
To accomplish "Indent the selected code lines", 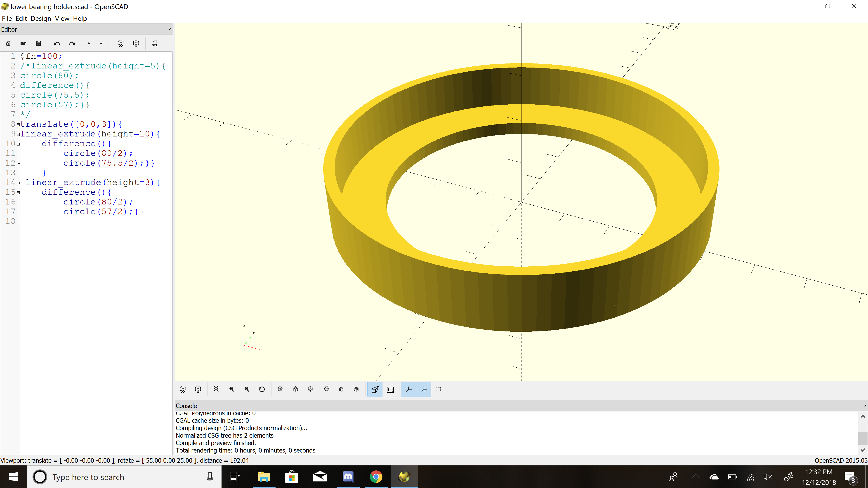I will point(102,43).
